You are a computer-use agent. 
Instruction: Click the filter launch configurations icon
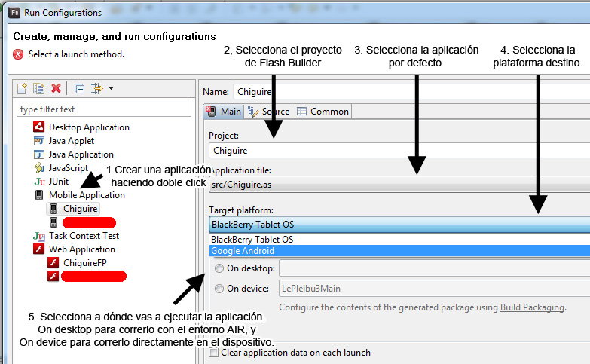pos(97,88)
